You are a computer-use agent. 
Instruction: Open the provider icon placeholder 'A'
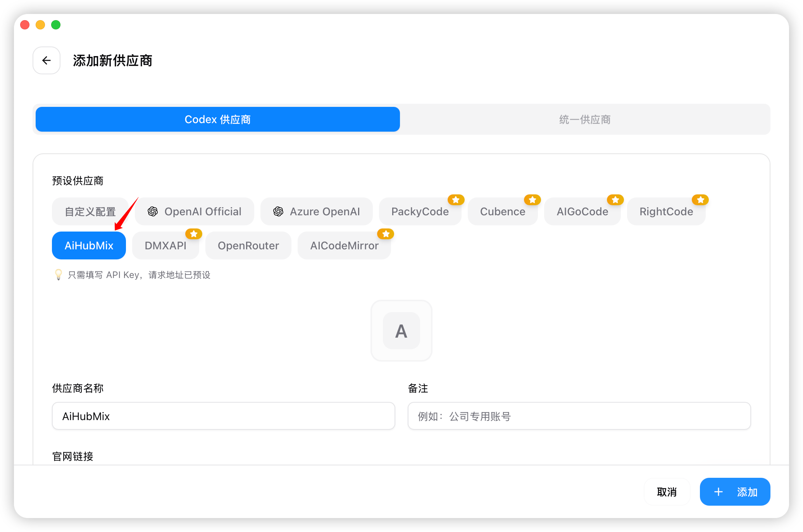click(401, 331)
